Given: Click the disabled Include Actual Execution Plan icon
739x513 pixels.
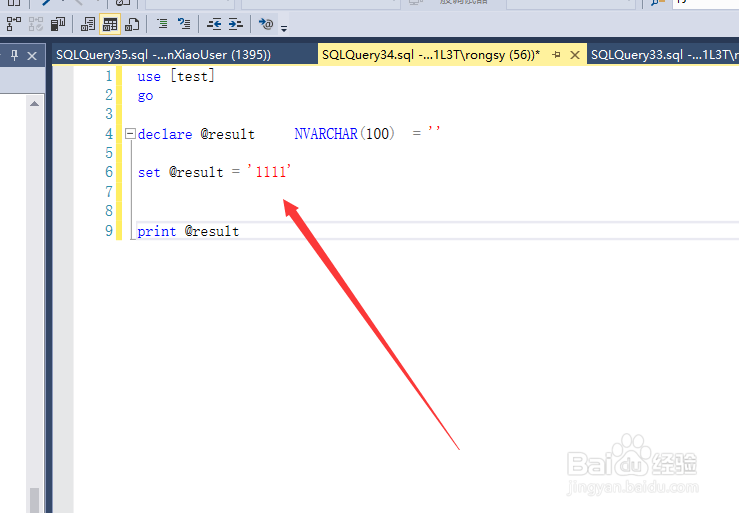Looking at the screenshot, I should click(x=36, y=24).
